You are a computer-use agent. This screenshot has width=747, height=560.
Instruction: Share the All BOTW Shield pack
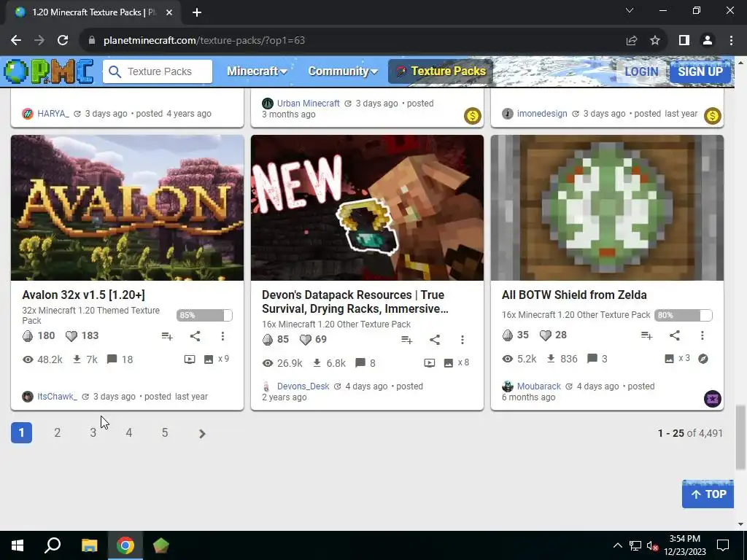coord(675,335)
